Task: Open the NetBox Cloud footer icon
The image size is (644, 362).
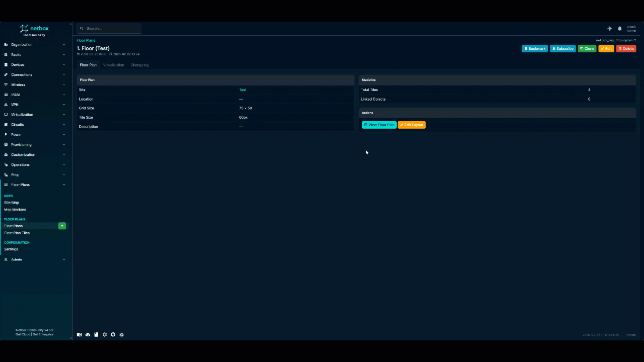Action: [x=88, y=334]
